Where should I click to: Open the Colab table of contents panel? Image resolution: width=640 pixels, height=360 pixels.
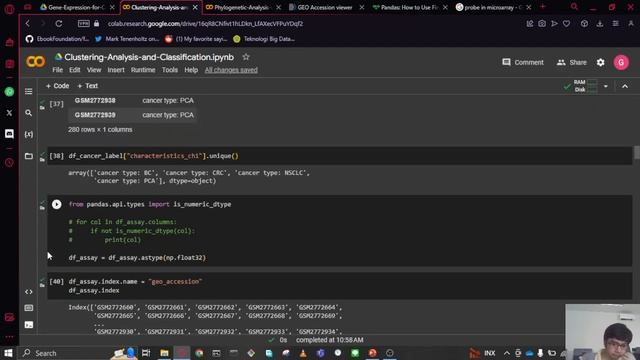[29, 91]
